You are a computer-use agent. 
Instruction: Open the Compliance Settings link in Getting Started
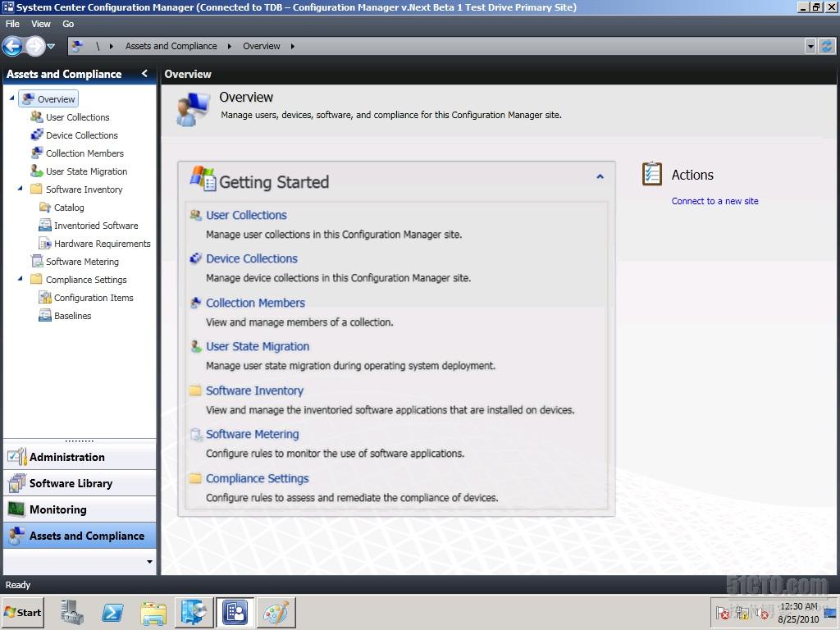(x=257, y=478)
